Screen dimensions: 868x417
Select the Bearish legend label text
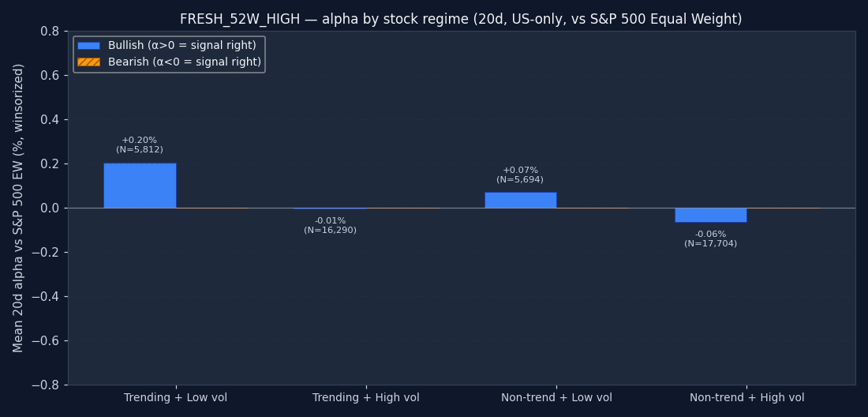click(x=184, y=62)
